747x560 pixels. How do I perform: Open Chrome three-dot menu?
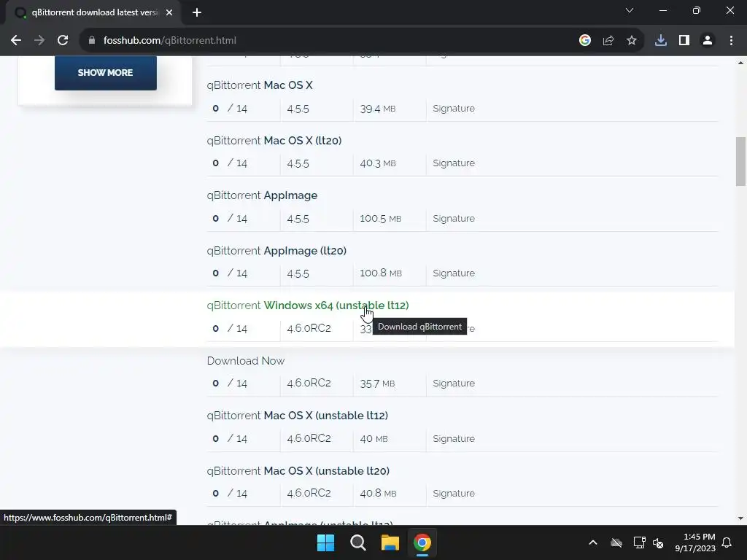[731, 41]
